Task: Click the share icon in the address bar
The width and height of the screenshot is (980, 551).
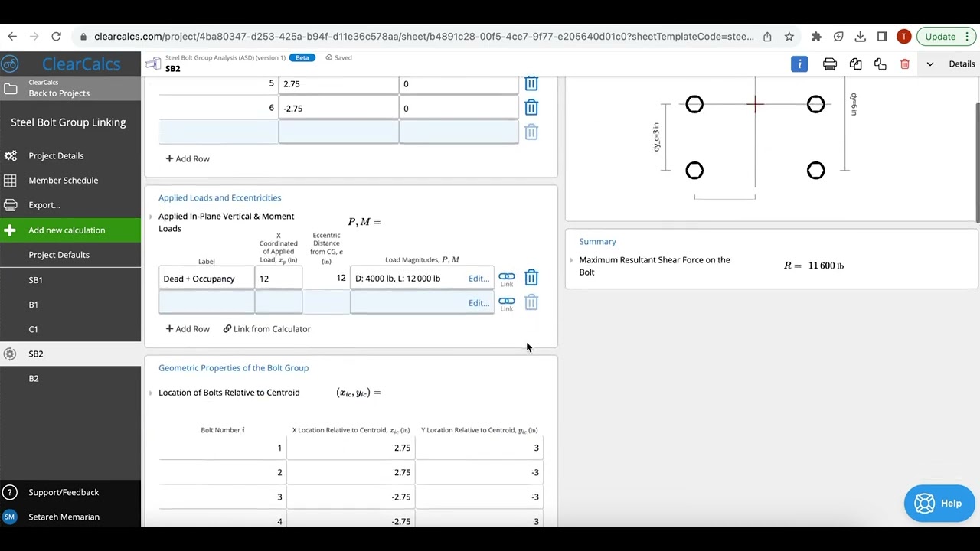Action: 767,37
